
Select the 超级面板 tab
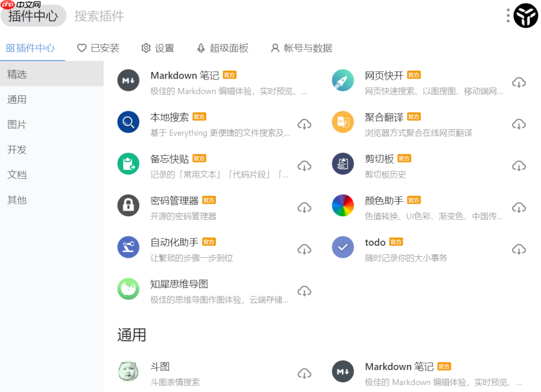(x=222, y=48)
